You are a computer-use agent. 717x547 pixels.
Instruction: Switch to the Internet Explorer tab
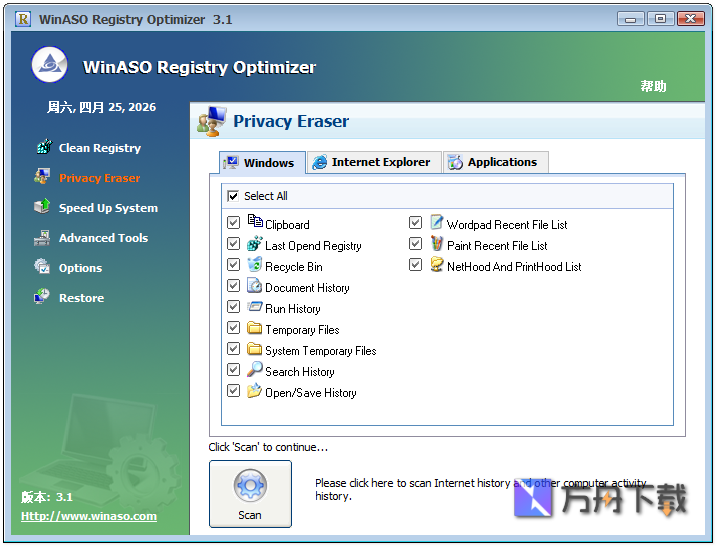pos(374,162)
